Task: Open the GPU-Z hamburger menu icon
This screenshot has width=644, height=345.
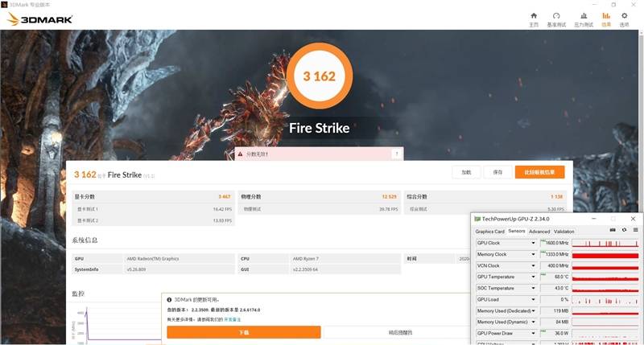Action: point(635,231)
